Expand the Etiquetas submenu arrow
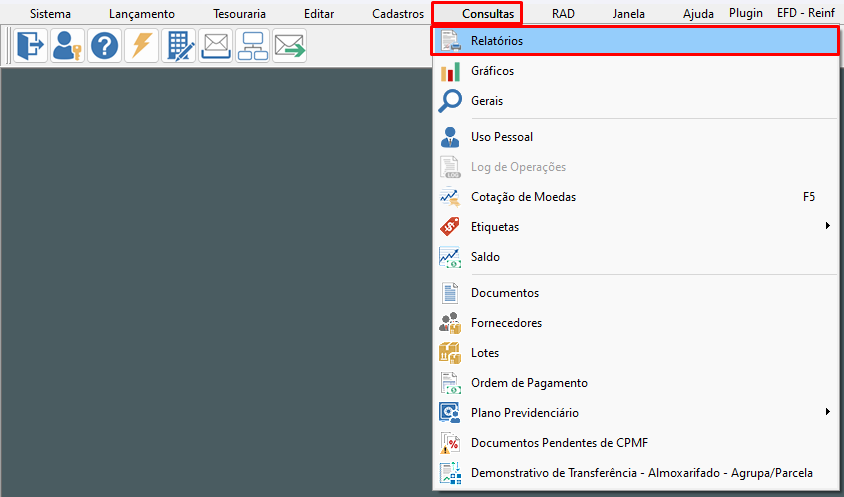This screenshot has width=844, height=497. click(x=827, y=227)
